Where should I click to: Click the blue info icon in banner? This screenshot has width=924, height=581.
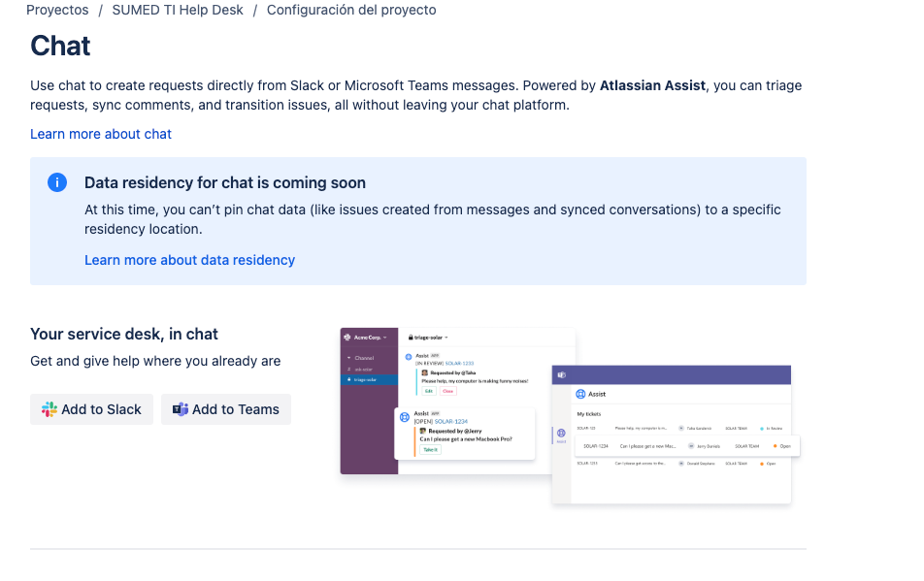57,182
